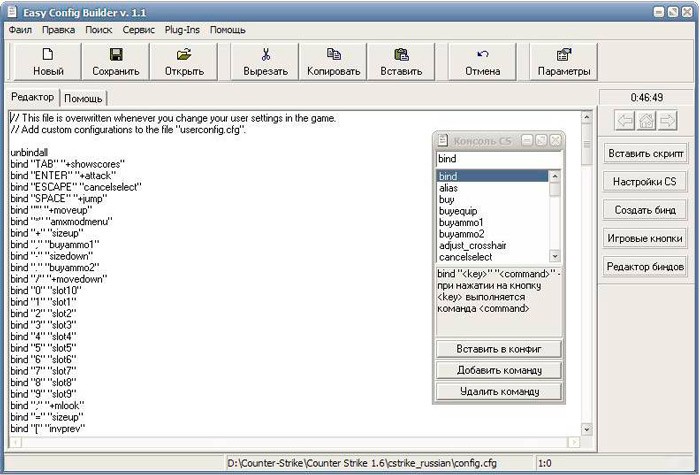Click the console command input field containing bind
Screen dimensions: 700x475
click(x=498, y=159)
